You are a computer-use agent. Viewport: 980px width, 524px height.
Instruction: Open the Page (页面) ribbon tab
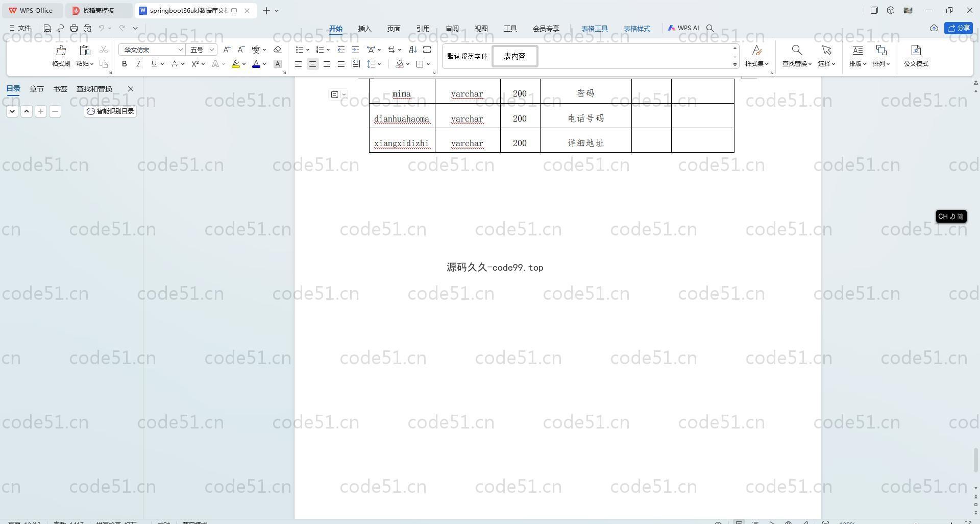(x=394, y=29)
